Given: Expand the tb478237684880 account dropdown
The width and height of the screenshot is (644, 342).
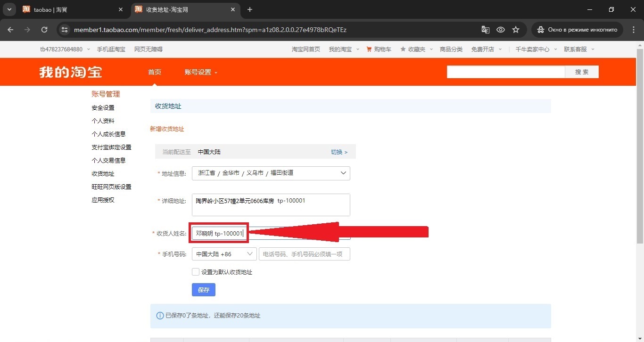Looking at the screenshot, I should coord(65,49).
